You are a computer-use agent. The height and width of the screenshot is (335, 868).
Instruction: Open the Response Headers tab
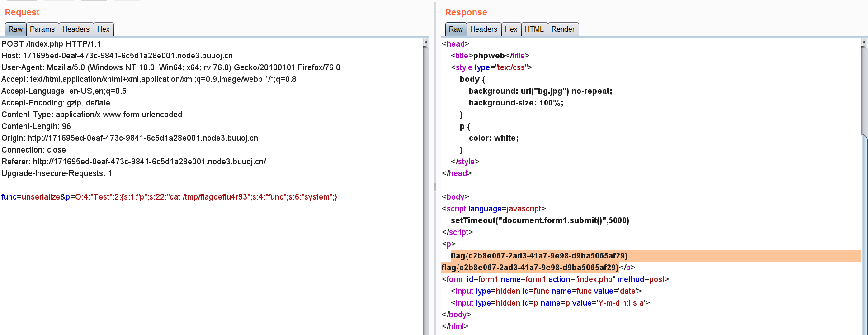484,29
